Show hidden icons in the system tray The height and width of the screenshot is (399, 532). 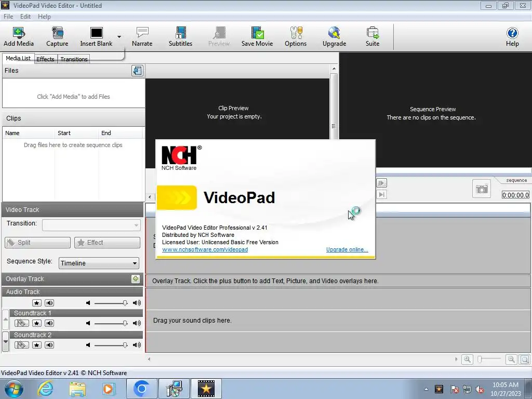tap(426, 389)
